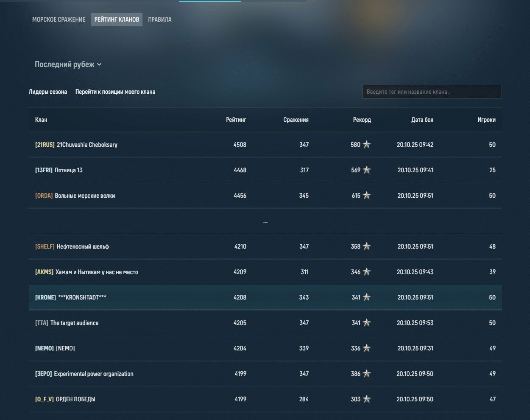The width and height of the screenshot is (530, 420).
Task: Click the star icon in the Пятница 13 row
Action: (x=367, y=170)
